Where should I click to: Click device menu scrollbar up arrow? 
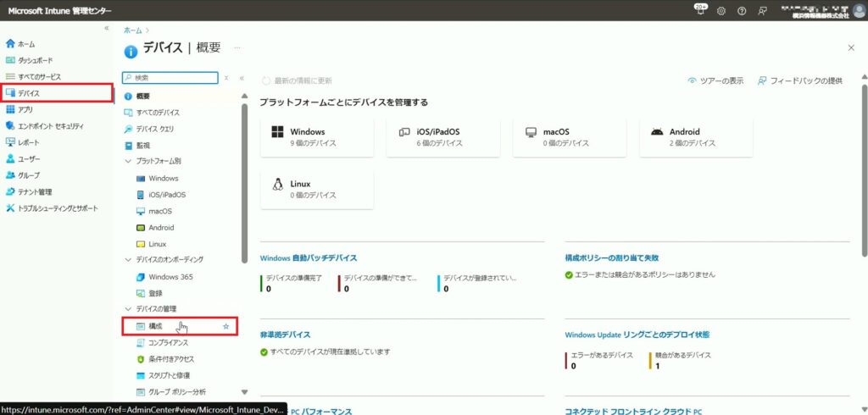pos(245,97)
